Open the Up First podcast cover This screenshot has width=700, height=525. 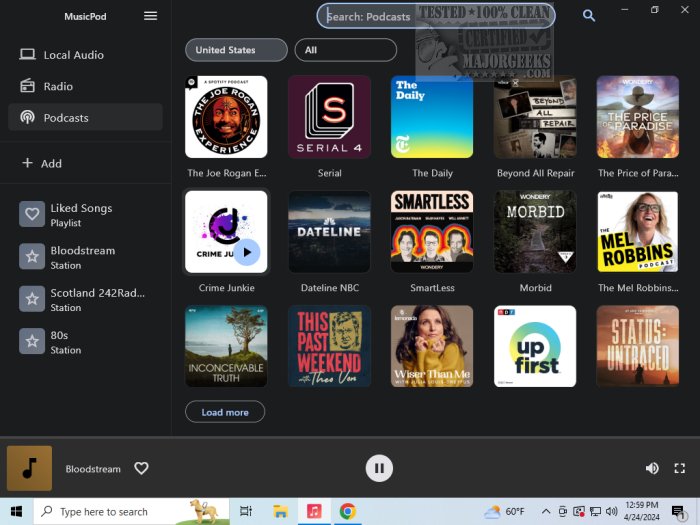[535, 346]
